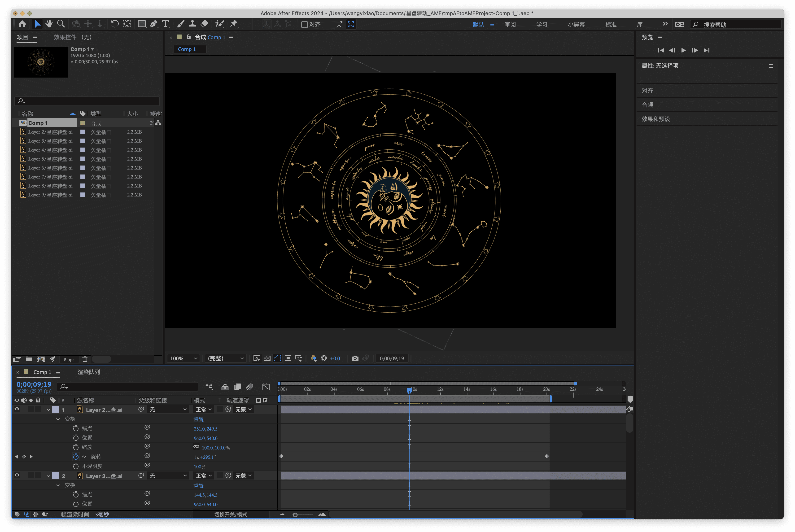Image resolution: width=795 pixels, height=532 pixels.
Task: Take snapshot with the camera icon
Action: click(355, 358)
